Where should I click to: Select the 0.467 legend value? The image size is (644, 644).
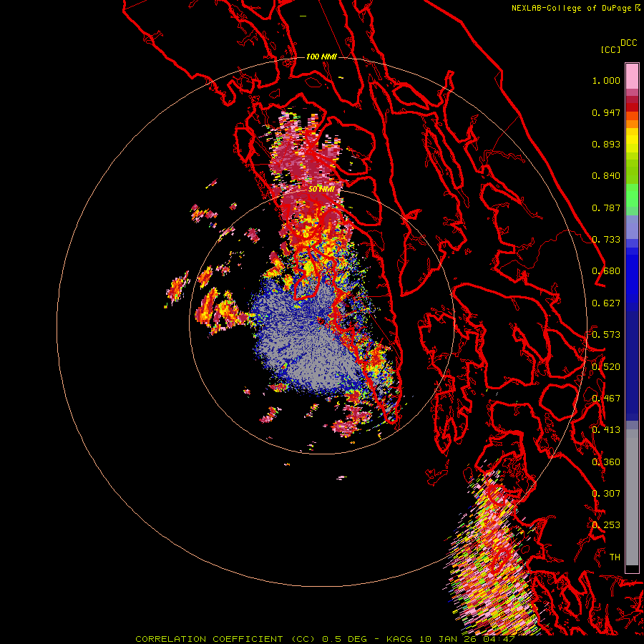tap(606, 399)
